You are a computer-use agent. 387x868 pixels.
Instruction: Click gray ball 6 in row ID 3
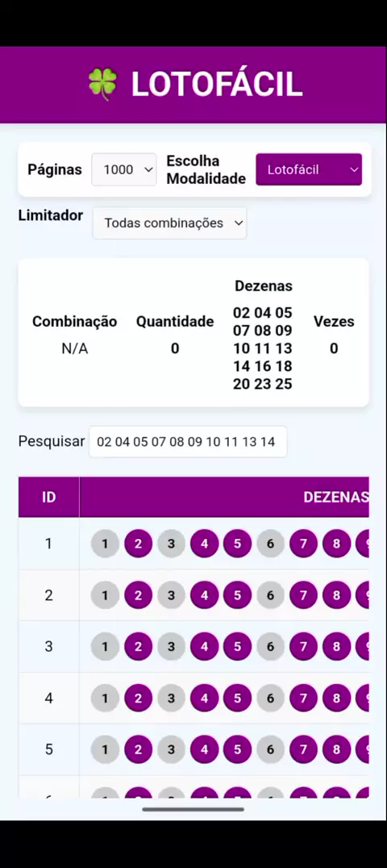click(270, 647)
